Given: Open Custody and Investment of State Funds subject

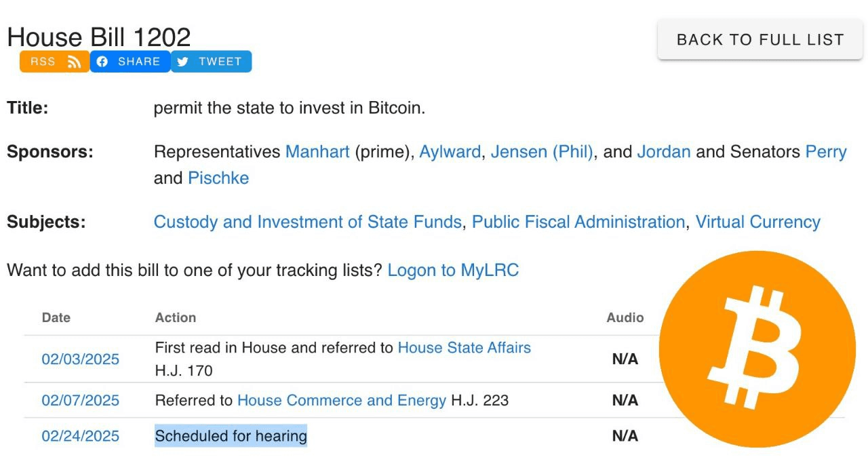Looking at the screenshot, I should (x=307, y=222).
